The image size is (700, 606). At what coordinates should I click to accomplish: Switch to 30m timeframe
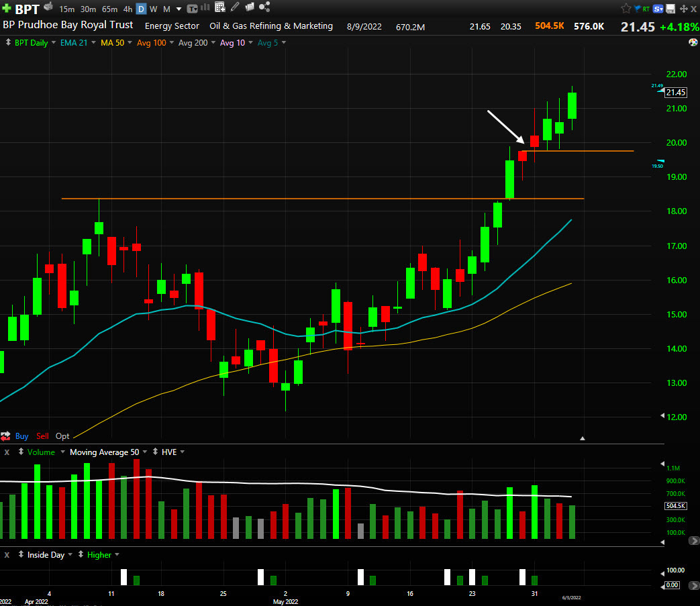(89, 9)
